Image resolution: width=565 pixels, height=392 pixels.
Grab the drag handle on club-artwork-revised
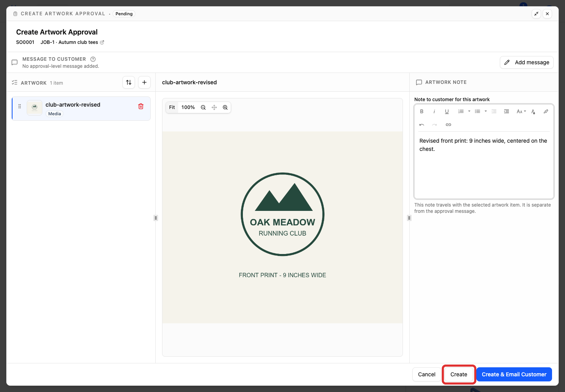(x=20, y=106)
